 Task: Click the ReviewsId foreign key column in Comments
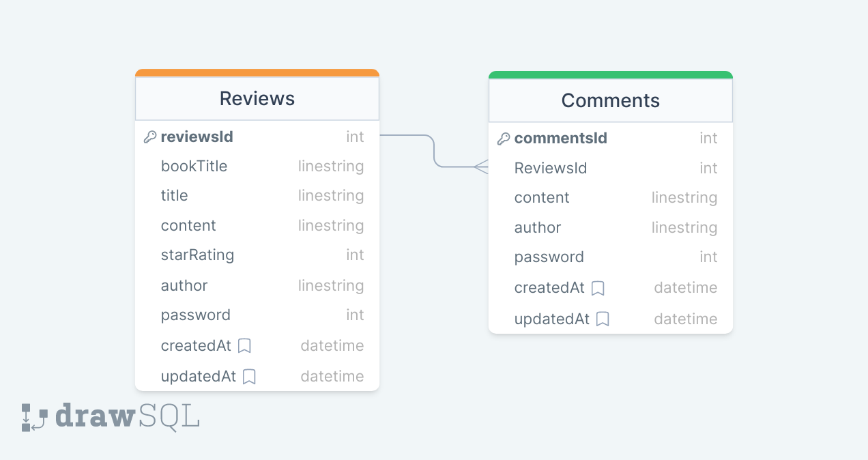point(551,169)
